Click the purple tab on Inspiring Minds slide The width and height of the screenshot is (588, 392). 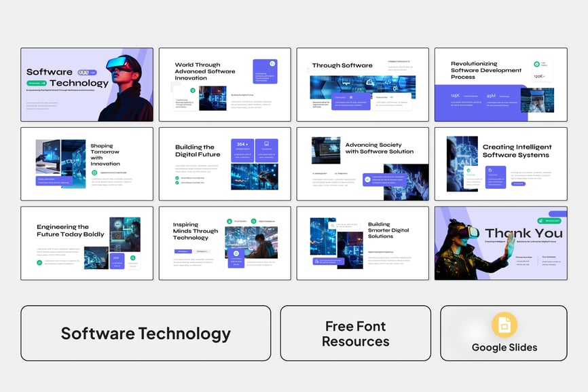(x=183, y=251)
